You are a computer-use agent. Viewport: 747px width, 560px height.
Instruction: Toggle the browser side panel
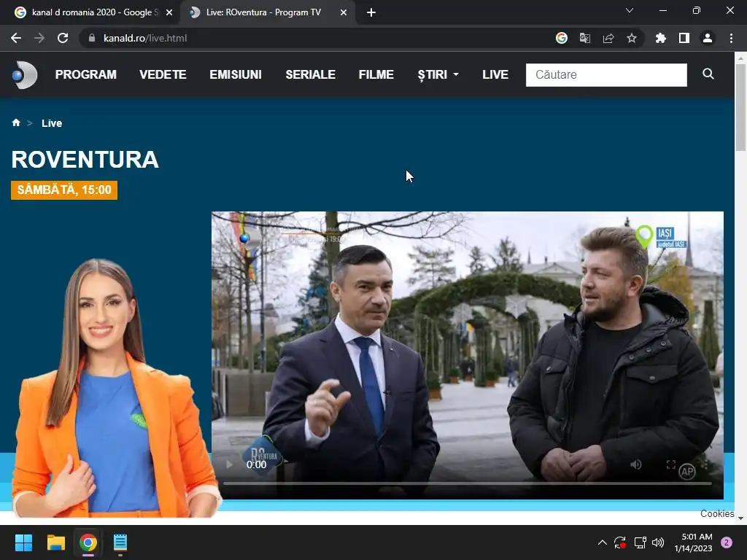tap(684, 38)
